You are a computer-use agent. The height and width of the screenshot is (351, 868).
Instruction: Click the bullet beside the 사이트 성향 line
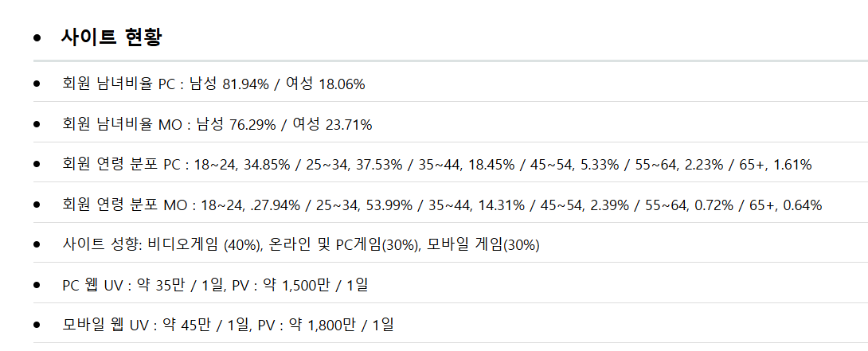(x=37, y=244)
